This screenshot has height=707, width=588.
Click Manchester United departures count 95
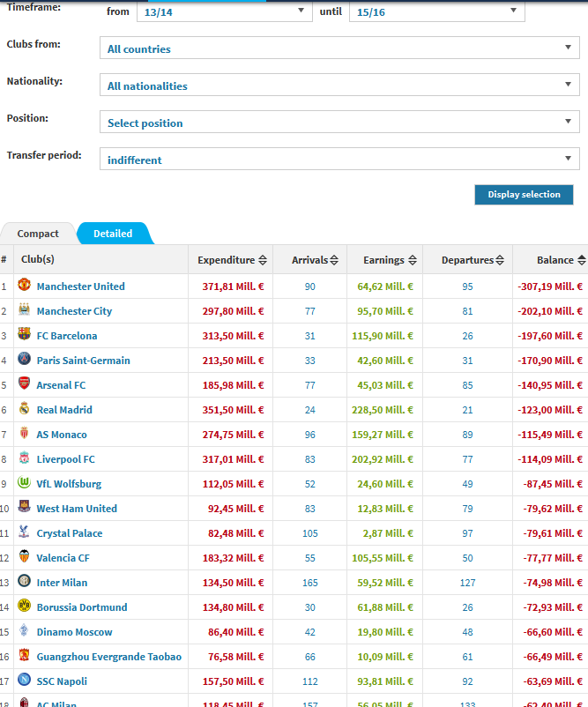click(467, 287)
